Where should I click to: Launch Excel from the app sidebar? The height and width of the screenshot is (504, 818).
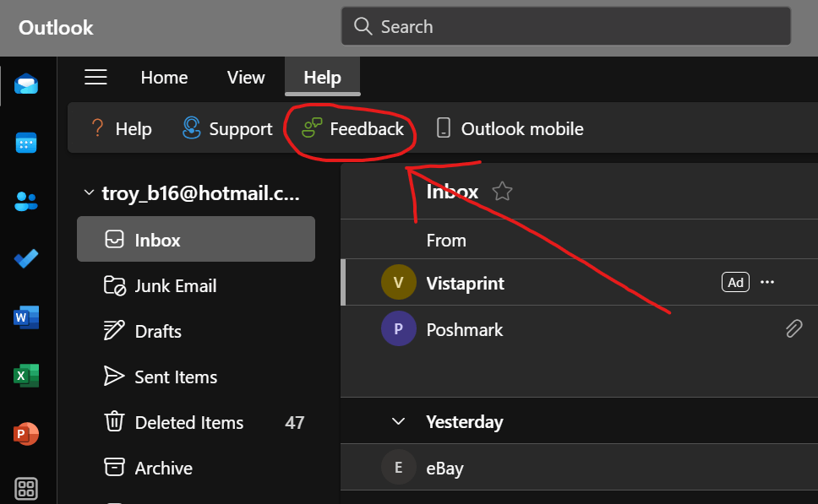coord(26,376)
